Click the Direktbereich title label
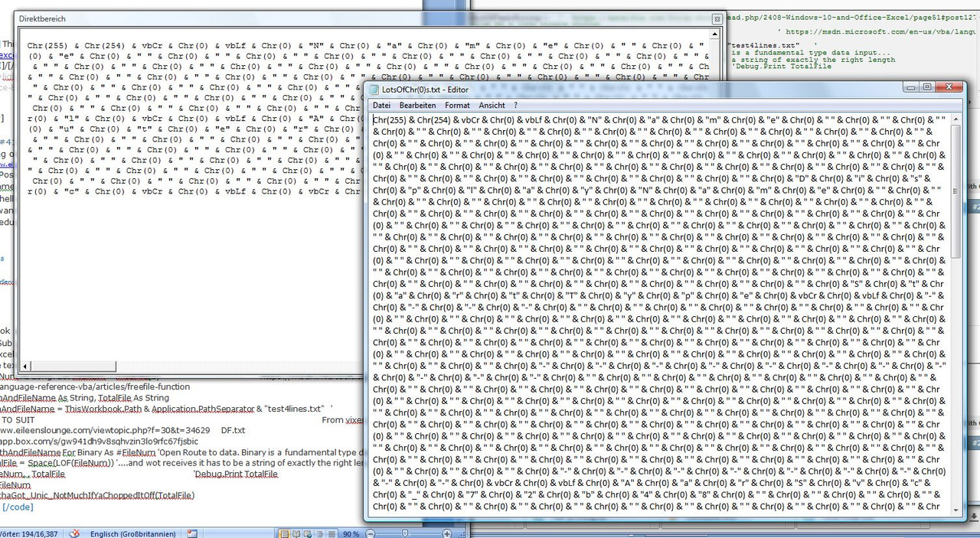The width and height of the screenshot is (980, 538). (x=42, y=18)
